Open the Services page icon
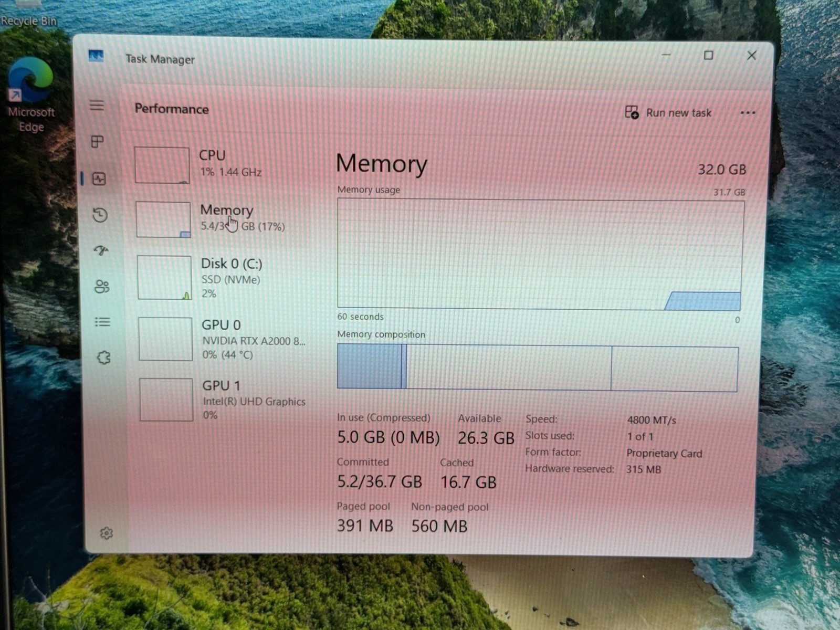840x630 pixels. [x=103, y=358]
